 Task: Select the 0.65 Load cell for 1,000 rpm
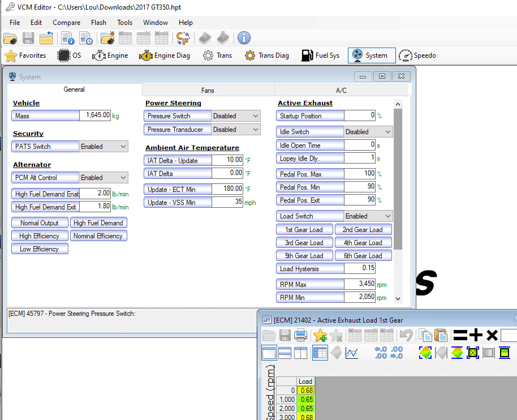point(306,400)
